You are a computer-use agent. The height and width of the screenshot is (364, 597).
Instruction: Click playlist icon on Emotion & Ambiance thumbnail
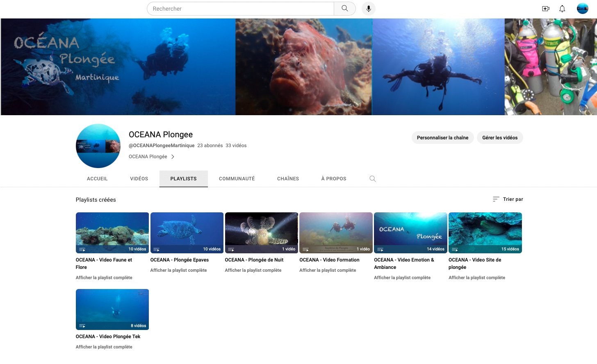380,249
